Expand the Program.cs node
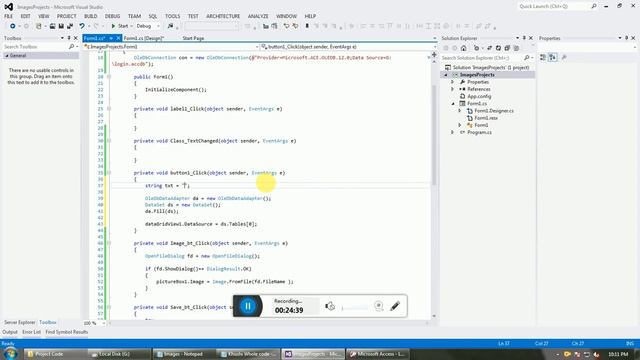 [452, 132]
